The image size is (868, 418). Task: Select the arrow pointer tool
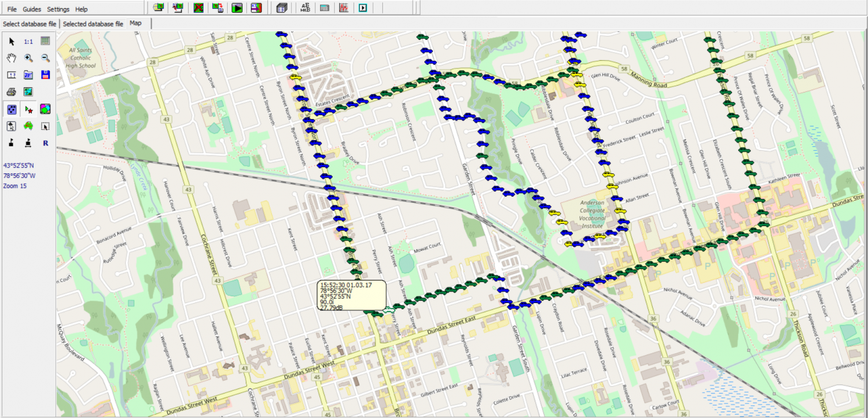(12, 41)
